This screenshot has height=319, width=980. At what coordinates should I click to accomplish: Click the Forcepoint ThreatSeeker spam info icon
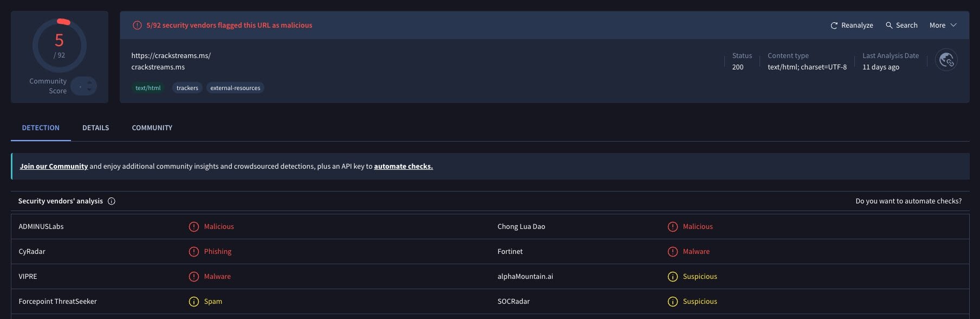pos(193,302)
